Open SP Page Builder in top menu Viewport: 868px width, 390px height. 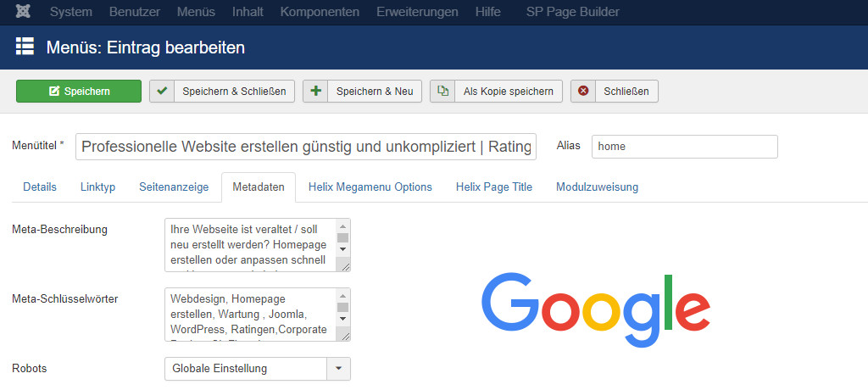point(572,12)
